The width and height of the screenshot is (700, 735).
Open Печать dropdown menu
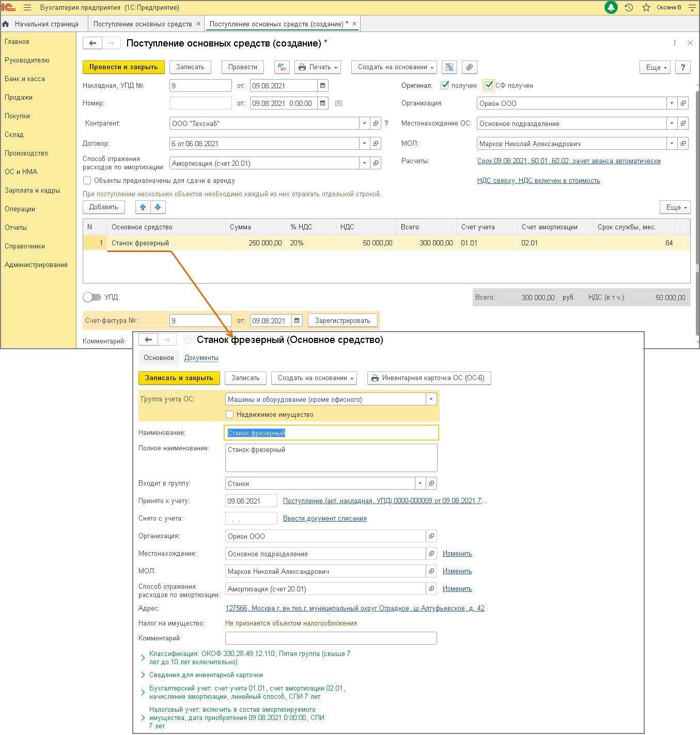point(318,67)
